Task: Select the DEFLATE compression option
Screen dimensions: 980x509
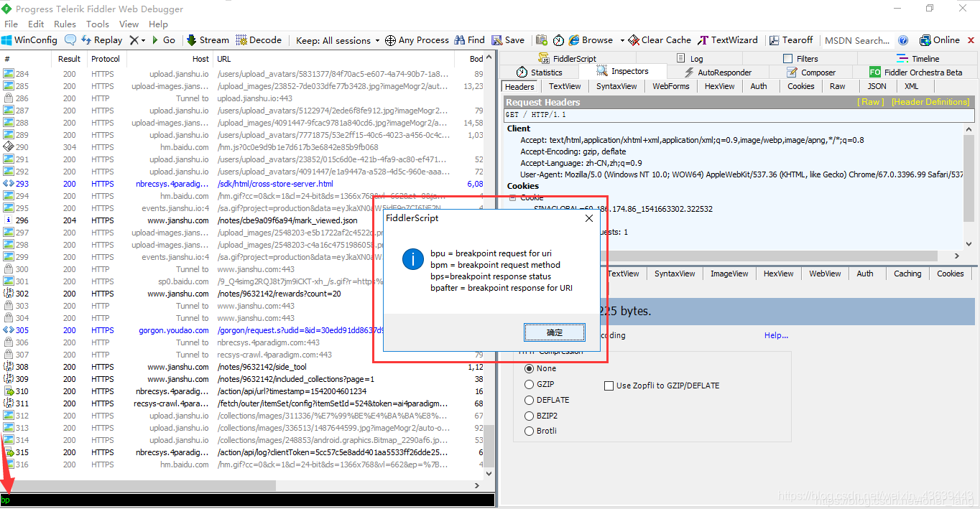Action: click(530, 400)
